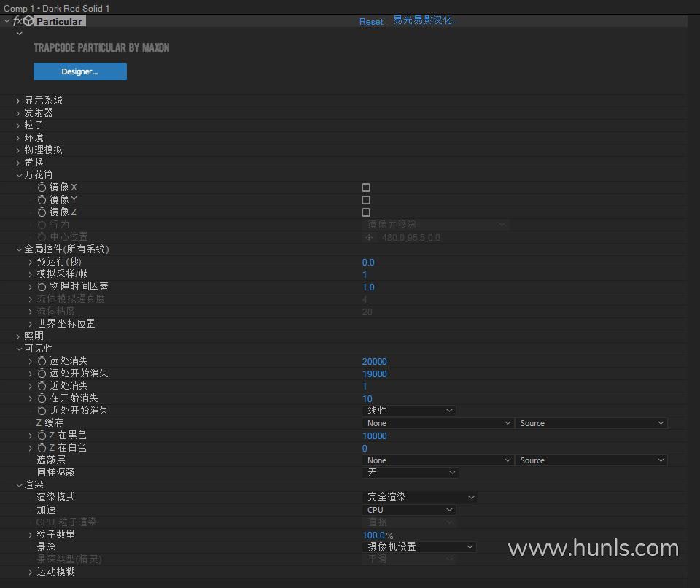Toggle stopwatch for 远处消失

[x=42, y=361]
